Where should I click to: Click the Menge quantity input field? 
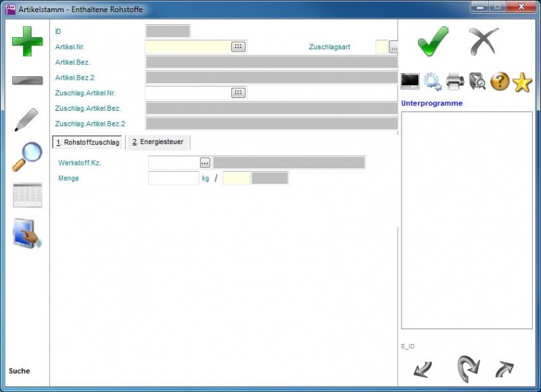tap(173, 178)
